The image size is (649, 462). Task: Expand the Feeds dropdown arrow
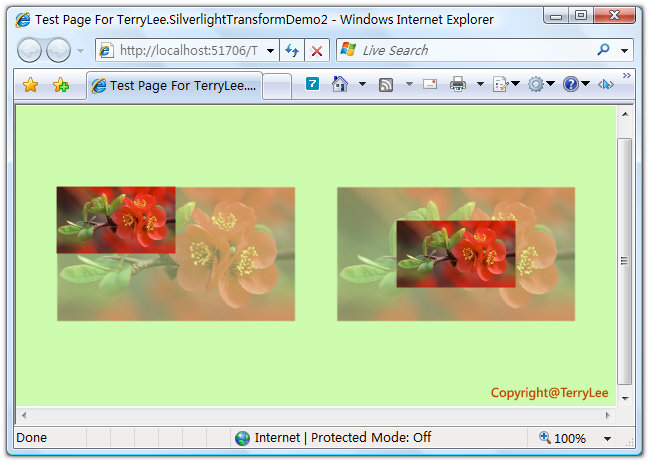click(x=409, y=84)
